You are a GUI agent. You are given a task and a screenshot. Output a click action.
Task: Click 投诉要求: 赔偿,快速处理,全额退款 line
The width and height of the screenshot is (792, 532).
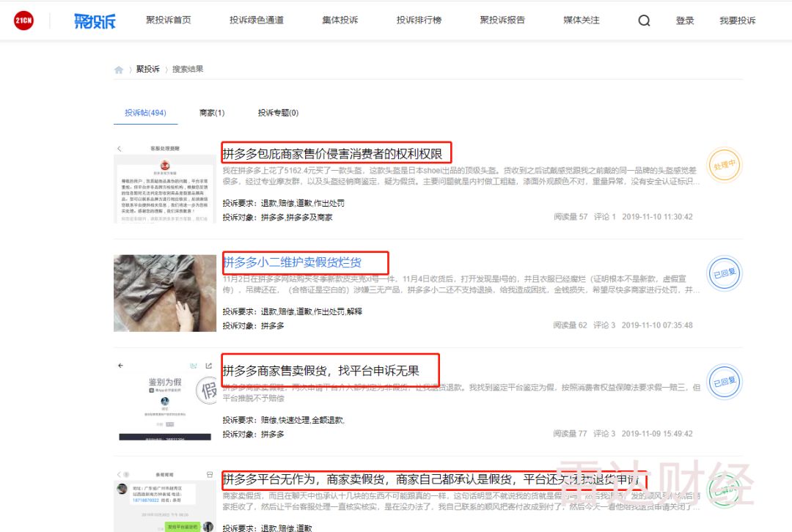283,420
